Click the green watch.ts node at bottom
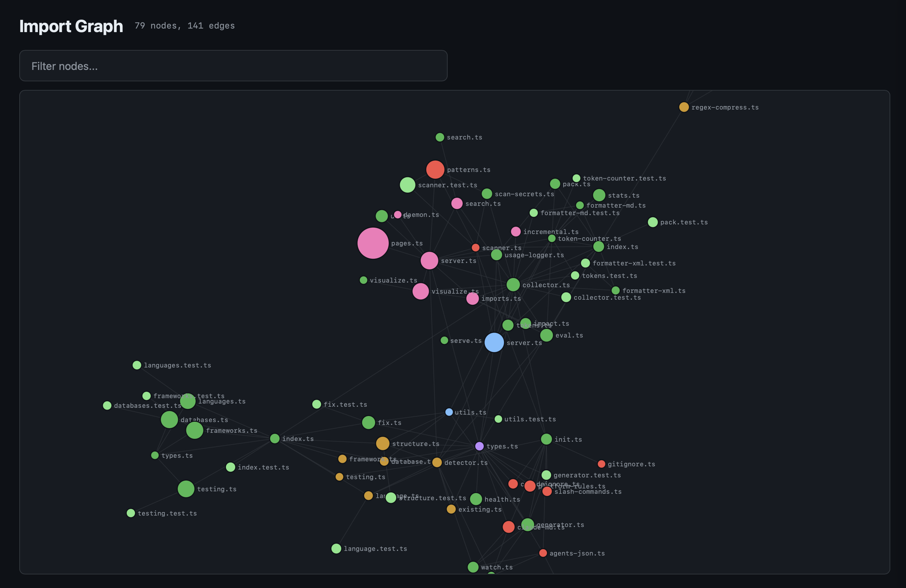The width and height of the screenshot is (906, 588). (x=473, y=567)
